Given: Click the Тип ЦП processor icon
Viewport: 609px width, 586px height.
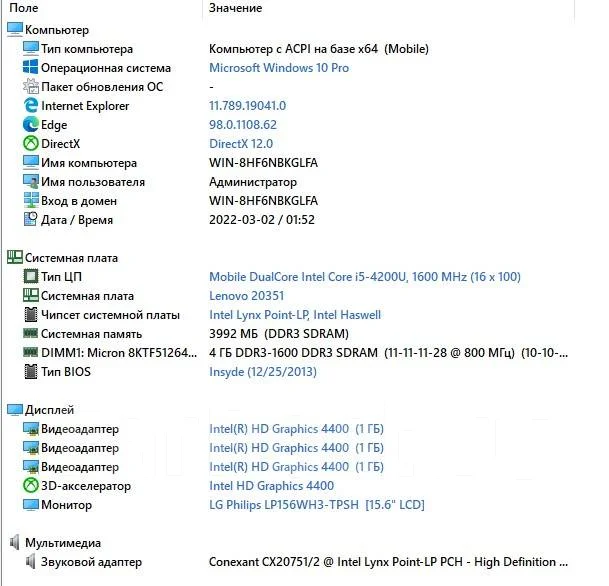Looking at the screenshot, I should coord(31,276).
